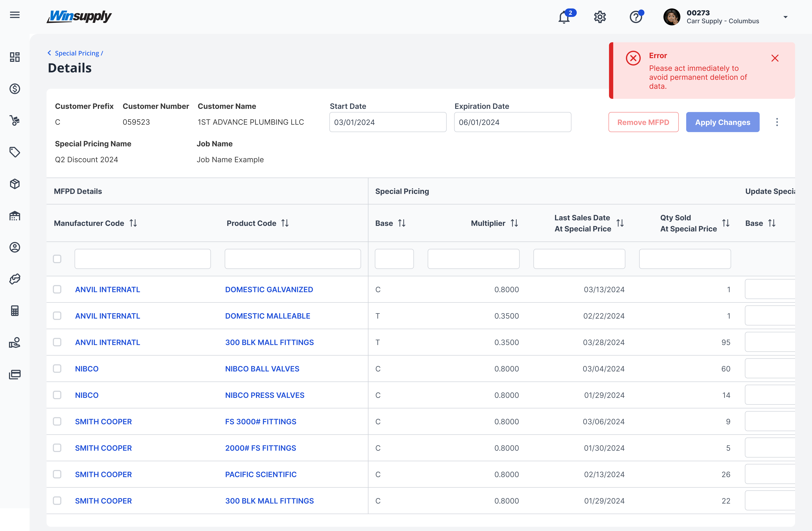Check the NIBCO BALL VALVES row checkbox
This screenshot has height=531, width=812.
[57, 369]
